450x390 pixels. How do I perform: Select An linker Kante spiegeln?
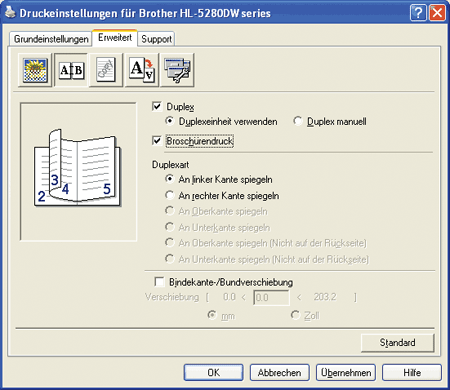pyautogui.click(x=170, y=179)
